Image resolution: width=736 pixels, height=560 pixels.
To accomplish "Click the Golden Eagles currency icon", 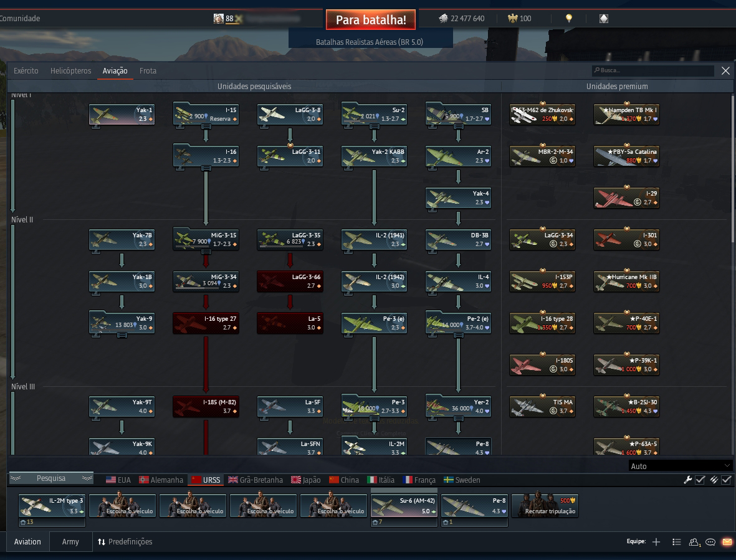I will point(512,18).
